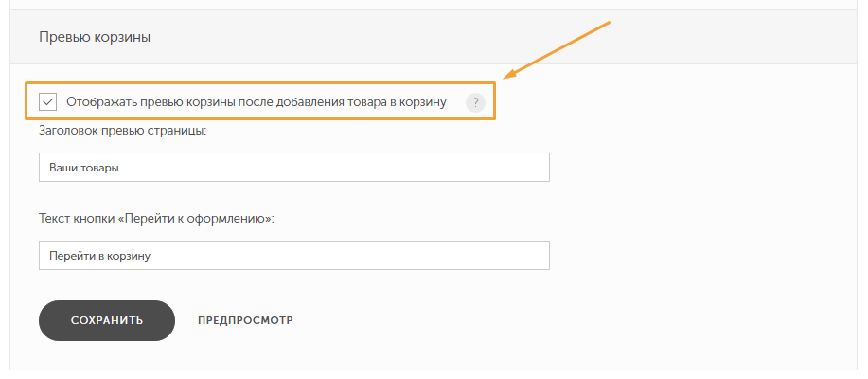Toggle the checkmark box before 'Отображать превью'
Screen dimensions: 868x379
(48, 102)
